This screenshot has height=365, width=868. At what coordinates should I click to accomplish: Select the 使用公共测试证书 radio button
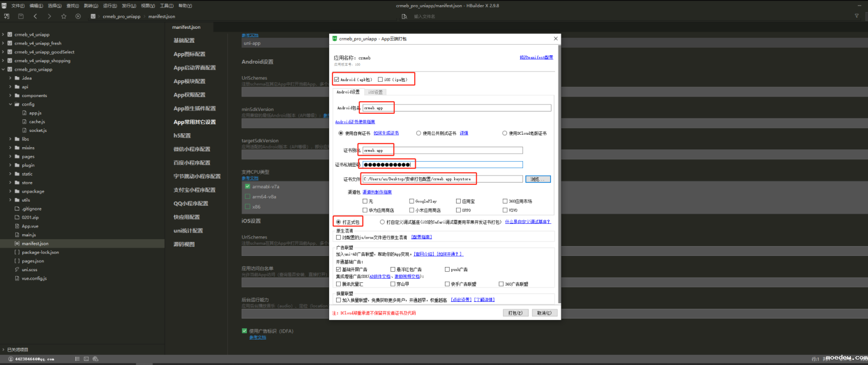[x=418, y=133]
